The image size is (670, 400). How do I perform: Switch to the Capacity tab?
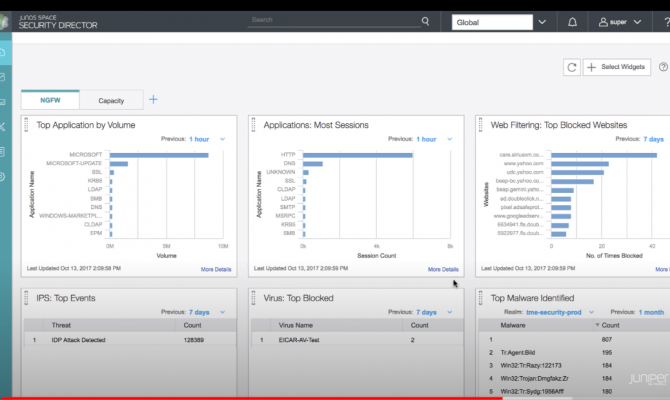point(111,100)
